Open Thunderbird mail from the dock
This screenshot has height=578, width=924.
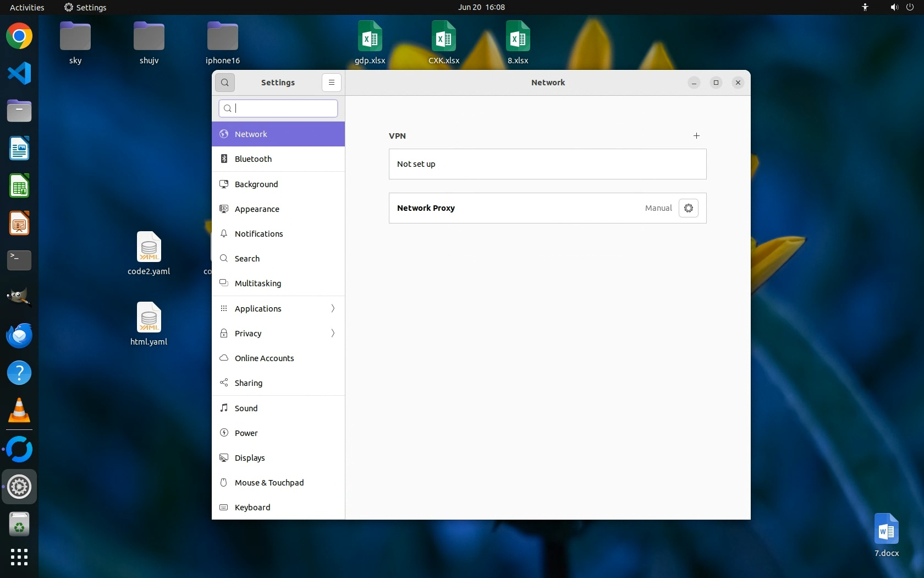19,336
